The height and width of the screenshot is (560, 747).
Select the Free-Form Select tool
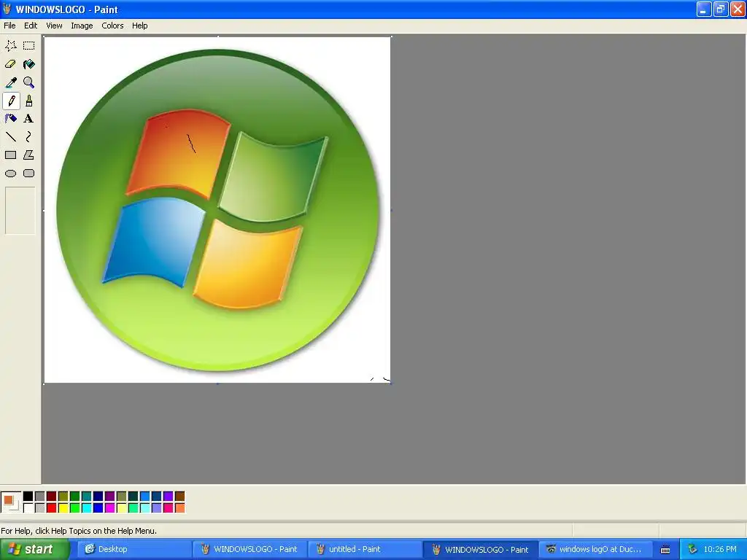(x=10, y=46)
